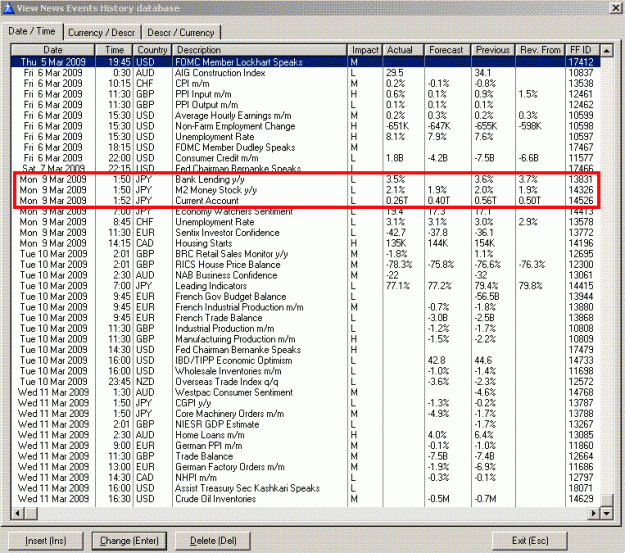Select the AIG Construction Index row
Image resolution: width=625 pixels, height=553 pixels.
tap(306, 73)
